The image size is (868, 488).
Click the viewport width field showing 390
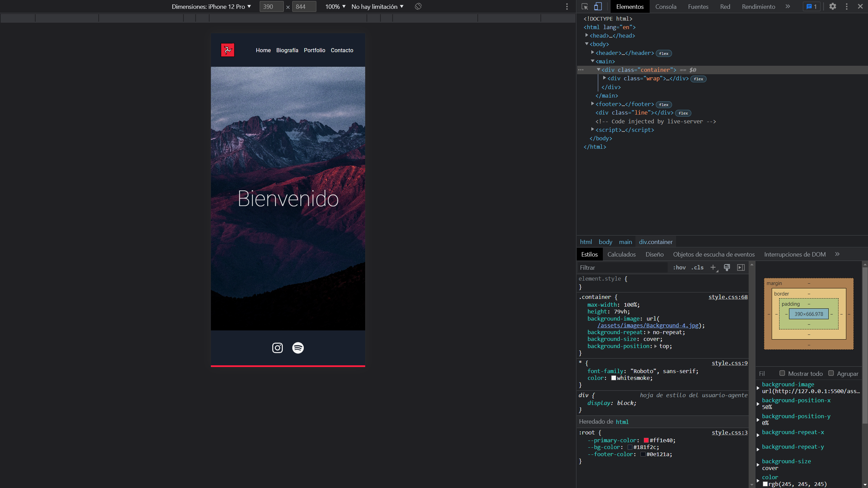(x=271, y=6)
